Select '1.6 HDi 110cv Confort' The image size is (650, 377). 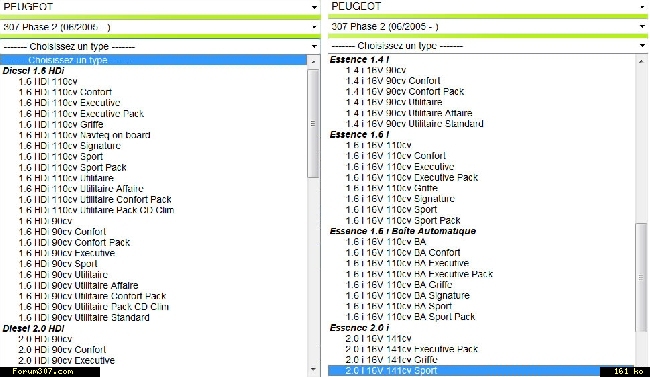click(x=65, y=92)
